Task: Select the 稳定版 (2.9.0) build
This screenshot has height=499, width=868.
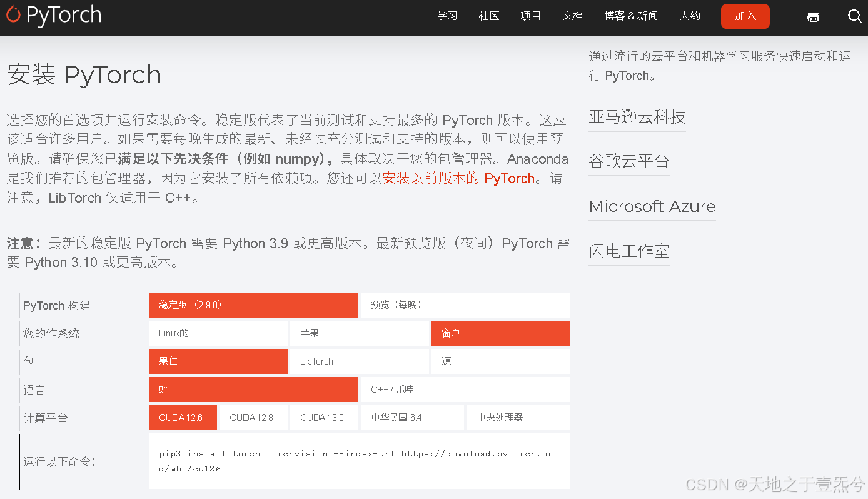Action: [x=253, y=305]
